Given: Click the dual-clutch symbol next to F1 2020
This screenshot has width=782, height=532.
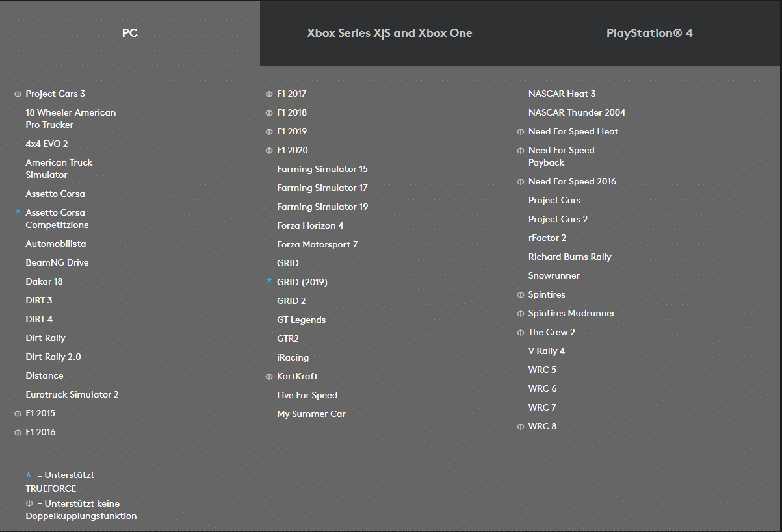Looking at the screenshot, I should [x=269, y=151].
